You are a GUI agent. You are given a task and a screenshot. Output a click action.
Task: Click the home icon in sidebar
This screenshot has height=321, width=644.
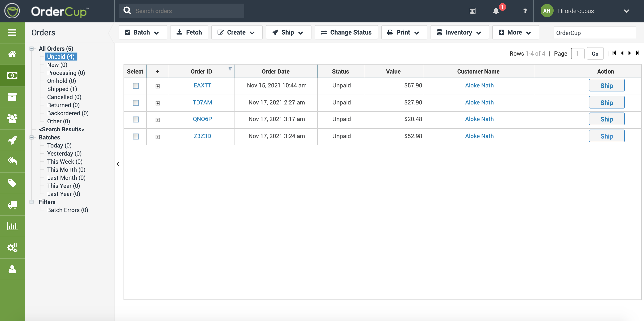12,54
